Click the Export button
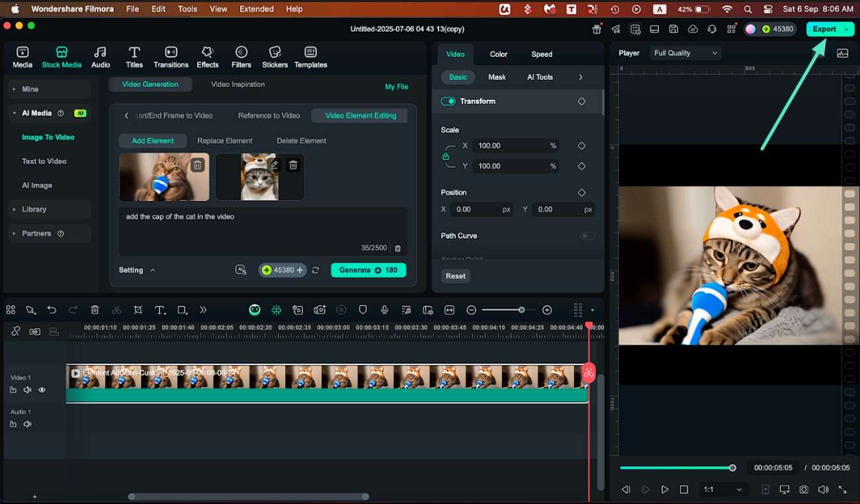The height and width of the screenshot is (504, 860). (824, 29)
